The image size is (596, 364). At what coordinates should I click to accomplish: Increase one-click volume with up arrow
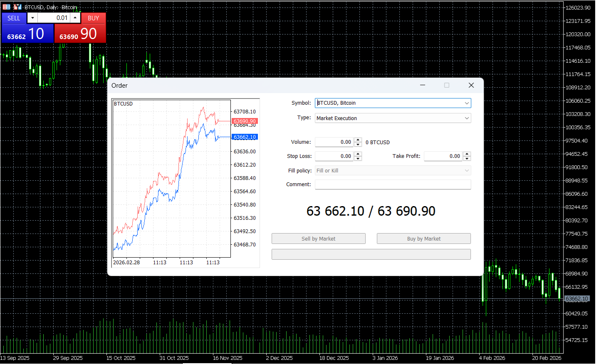point(75,18)
